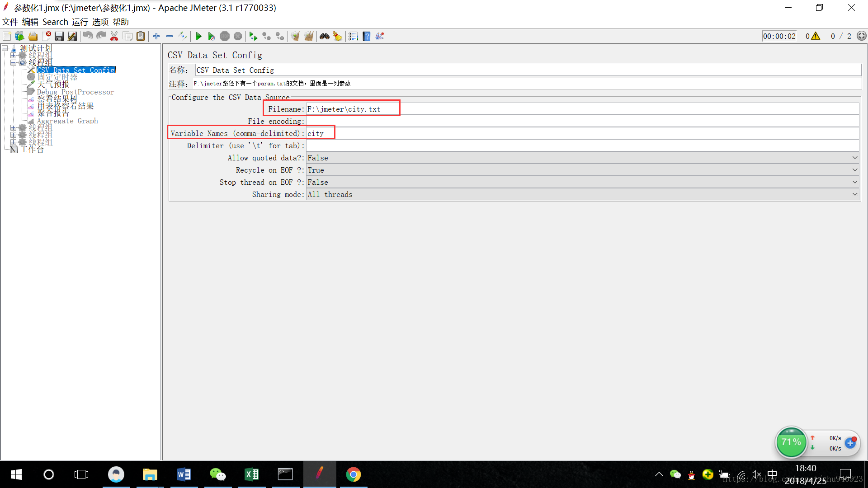The width and height of the screenshot is (868, 488).
Task: Select the 聚合报告 listener
Action: click(x=53, y=113)
